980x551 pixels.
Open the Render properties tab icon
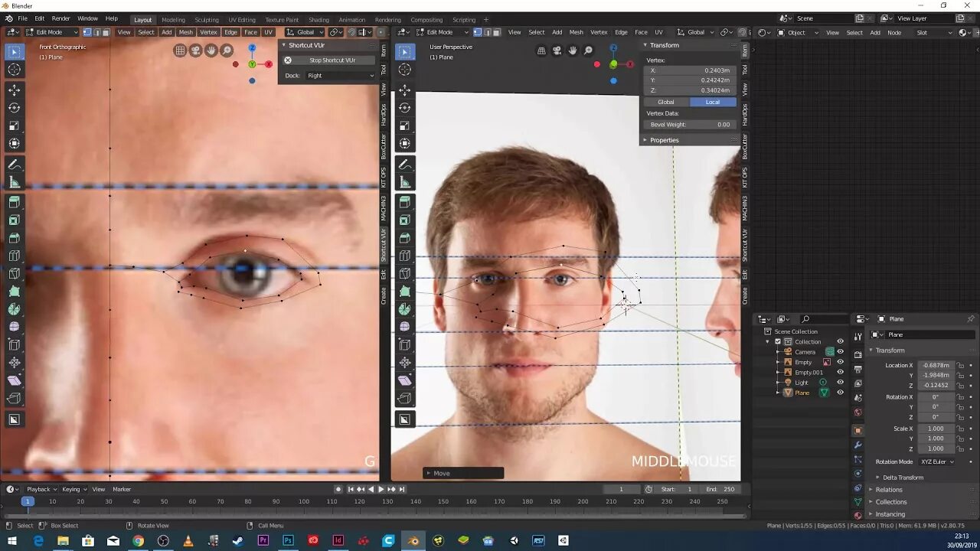(857, 355)
